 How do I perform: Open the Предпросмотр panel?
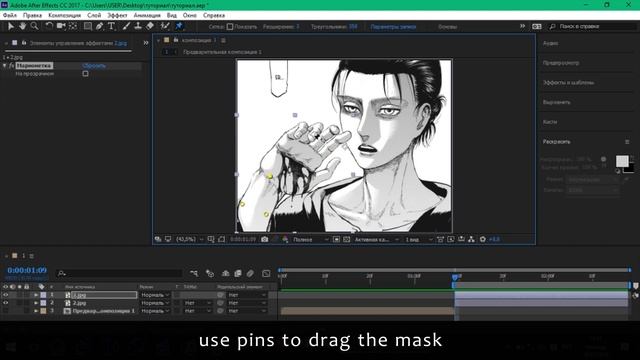coord(561,63)
